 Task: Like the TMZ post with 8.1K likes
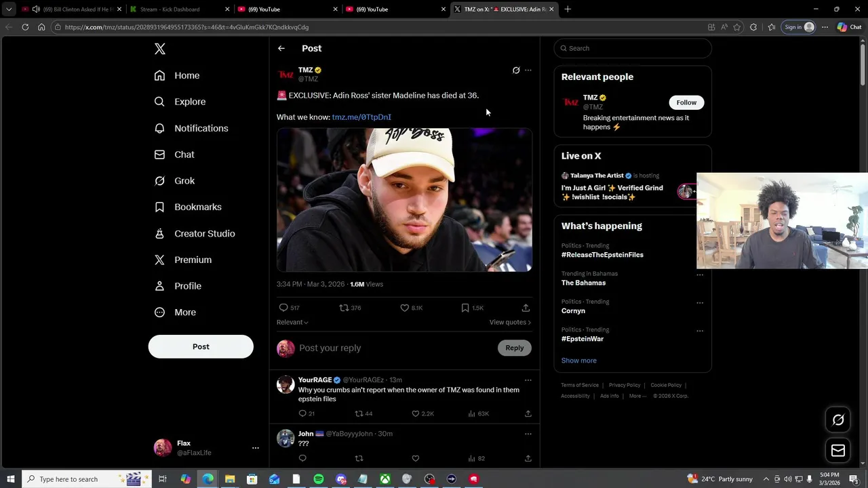(x=405, y=308)
